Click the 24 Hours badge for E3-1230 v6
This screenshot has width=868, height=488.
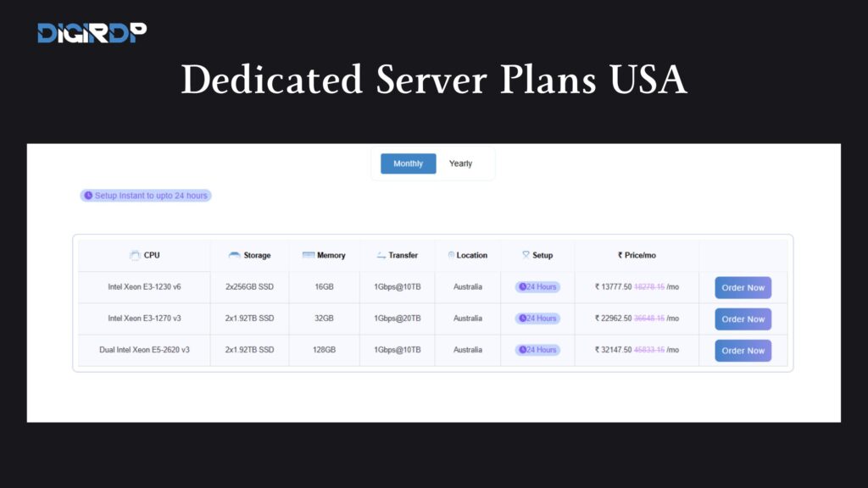coord(537,287)
